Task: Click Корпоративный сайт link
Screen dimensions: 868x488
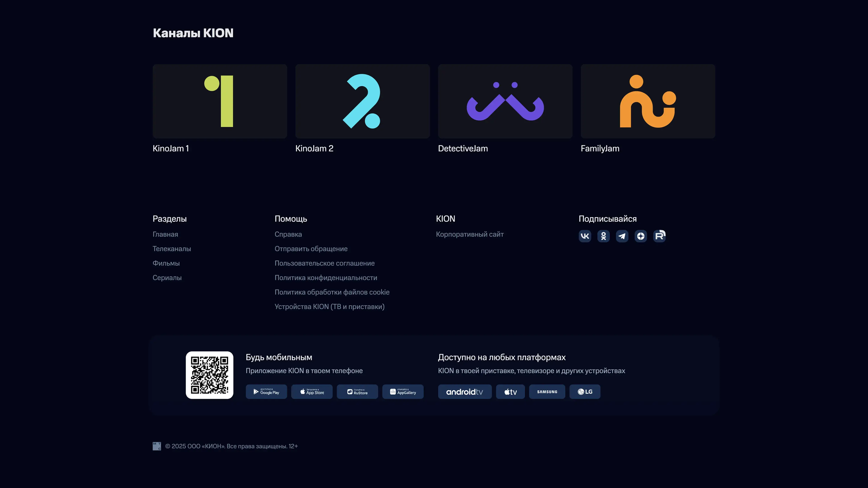Action: pos(469,234)
